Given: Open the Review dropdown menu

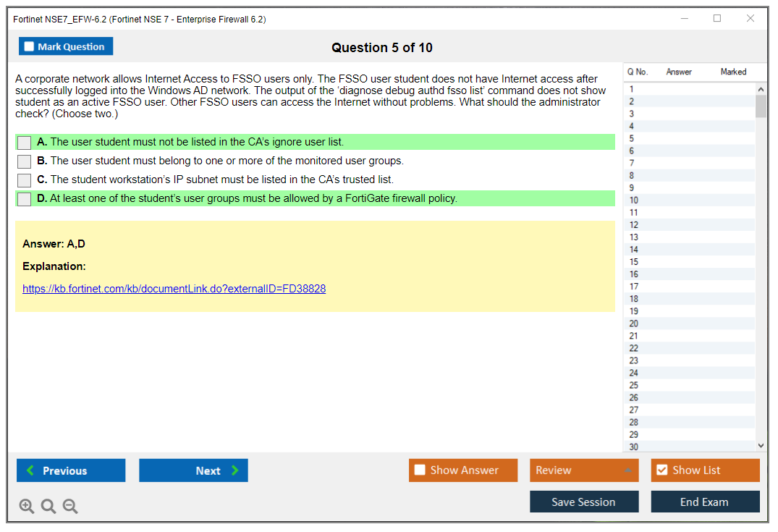Looking at the screenshot, I should (584, 470).
